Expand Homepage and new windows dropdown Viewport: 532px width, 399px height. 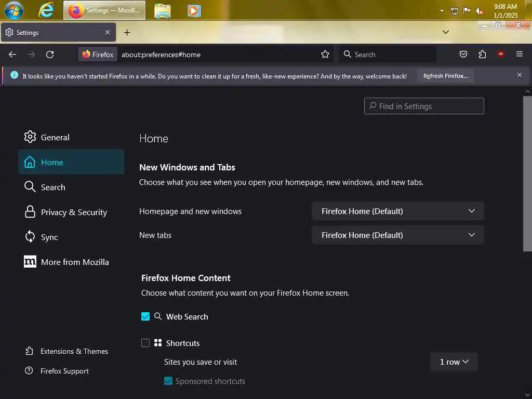(x=397, y=211)
